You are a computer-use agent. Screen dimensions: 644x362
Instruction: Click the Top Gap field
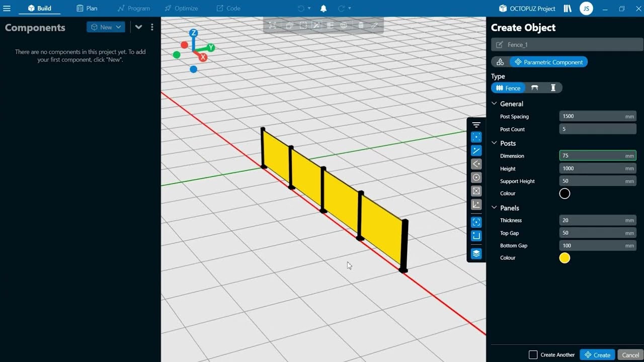[598, 233]
